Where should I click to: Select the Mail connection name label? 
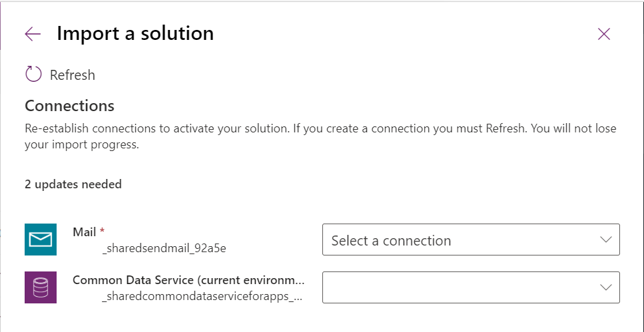pos(84,232)
